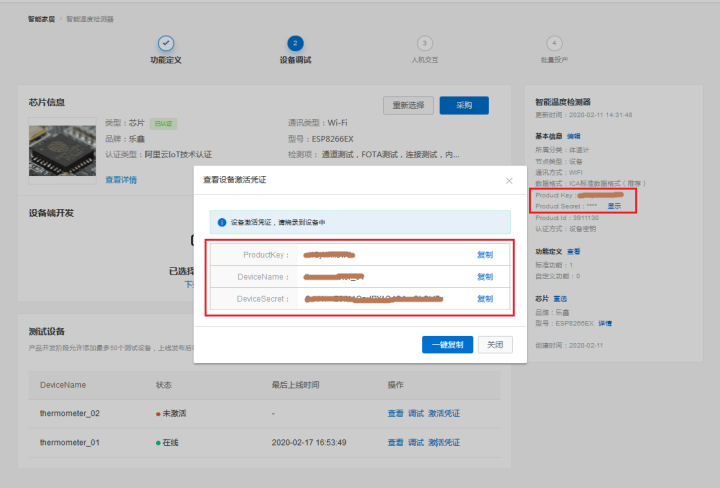Screen dimensions: 720x488
Task: Click 调试 for thermometer_01
Action: [416, 443]
